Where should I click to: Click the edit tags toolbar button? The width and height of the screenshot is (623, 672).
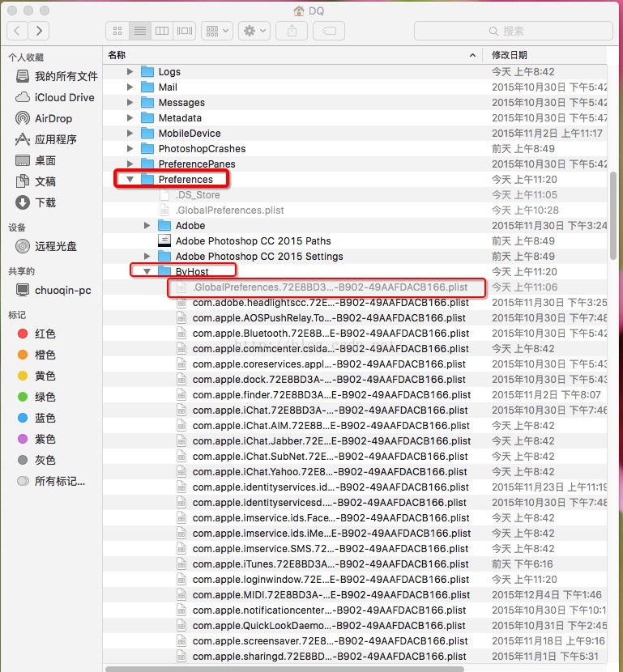[329, 31]
